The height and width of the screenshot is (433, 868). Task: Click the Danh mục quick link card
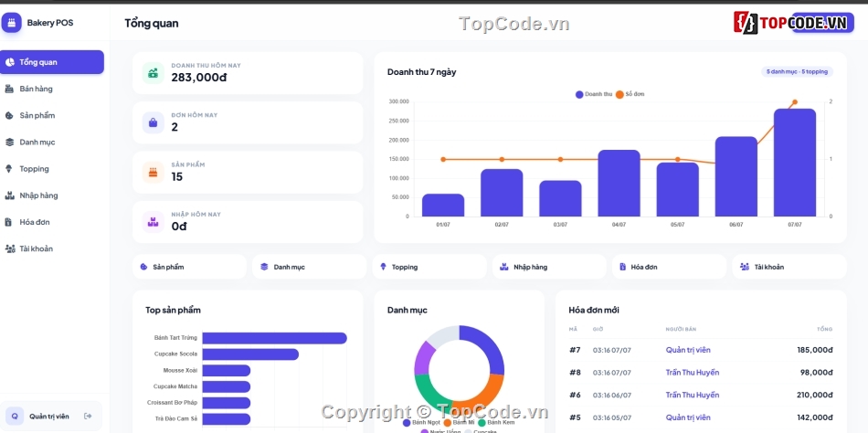click(310, 267)
